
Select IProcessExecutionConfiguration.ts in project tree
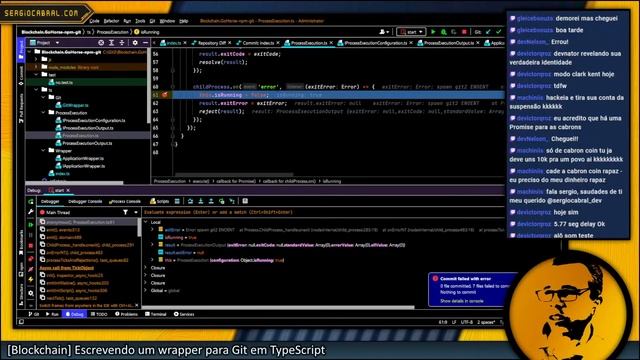[93, 120]
